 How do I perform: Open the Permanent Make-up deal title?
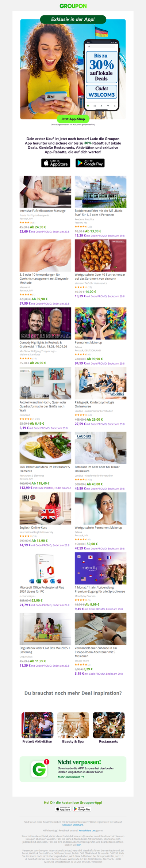pos(88,343)
